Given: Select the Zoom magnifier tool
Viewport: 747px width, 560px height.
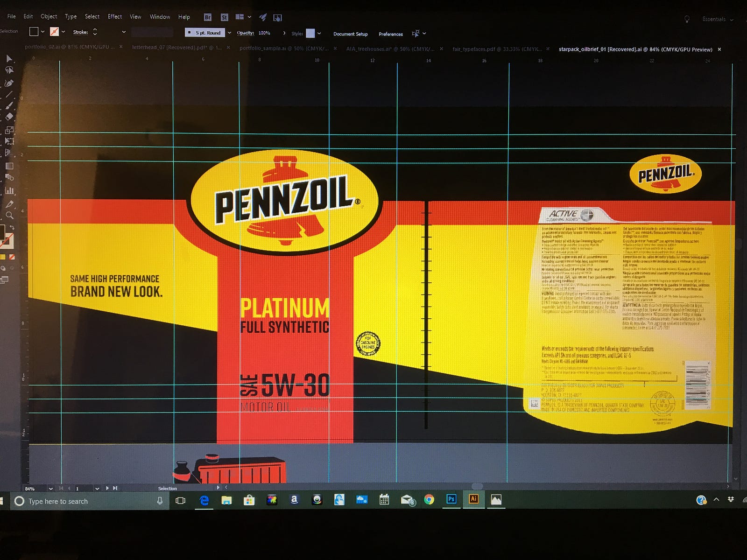Looking at the screenshot, I should tap(9, 215).
